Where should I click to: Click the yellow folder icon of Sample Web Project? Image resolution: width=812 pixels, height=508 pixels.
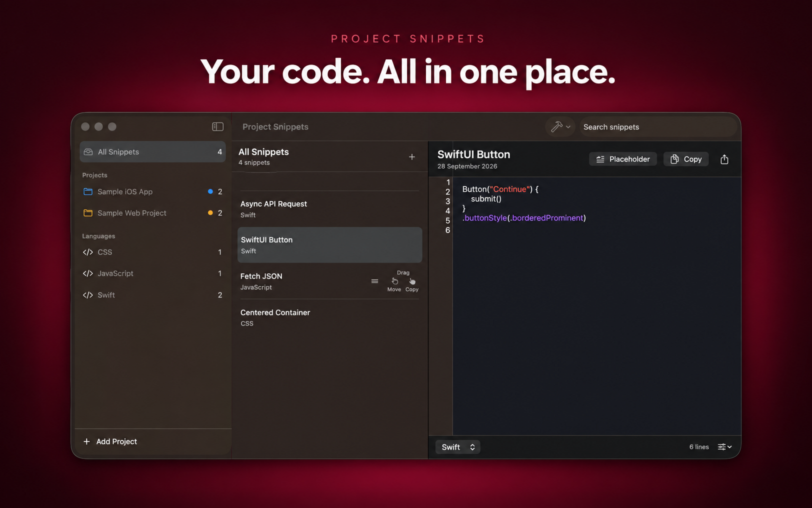coord(88,213)
